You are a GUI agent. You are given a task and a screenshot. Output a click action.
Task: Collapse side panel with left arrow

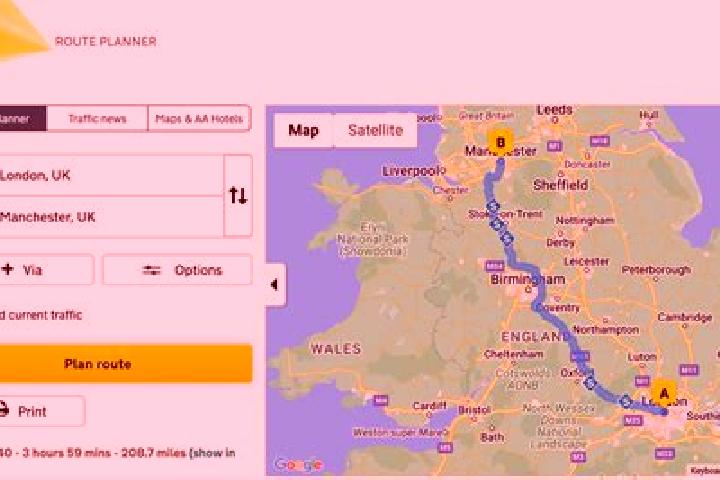point(275,285)
